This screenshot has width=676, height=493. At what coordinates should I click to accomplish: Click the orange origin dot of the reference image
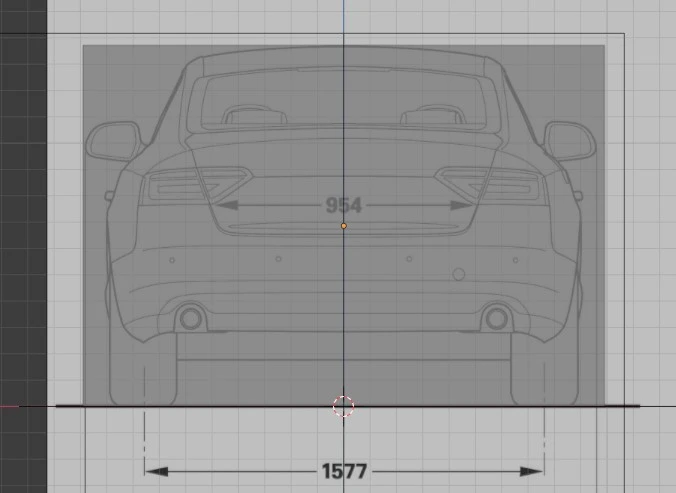[x=344, y=226]
